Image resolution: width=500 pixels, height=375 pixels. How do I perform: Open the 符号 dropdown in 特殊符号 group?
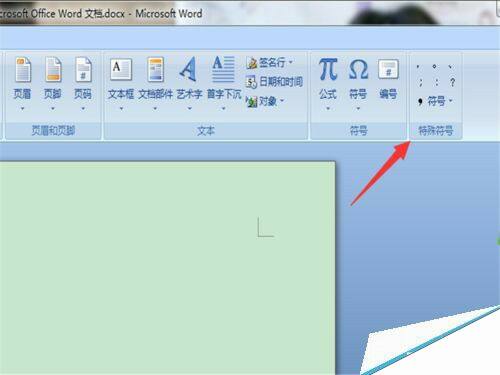[436, 101]
